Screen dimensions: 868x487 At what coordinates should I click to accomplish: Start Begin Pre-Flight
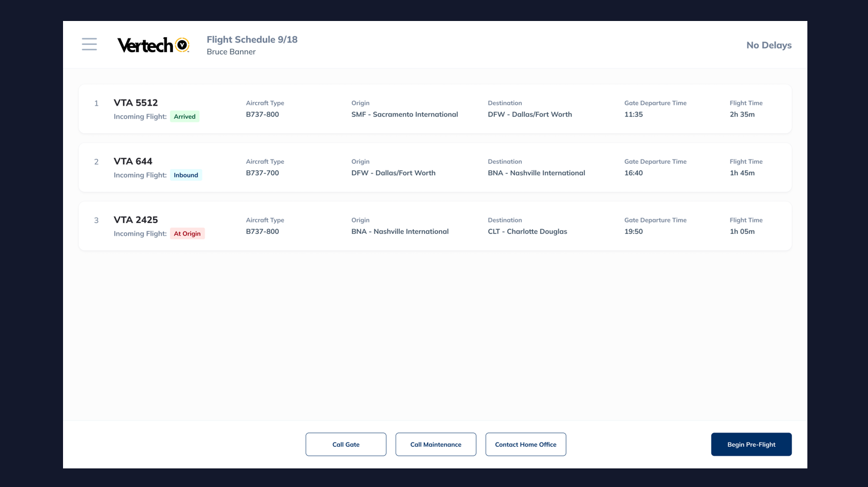(751, 444)
